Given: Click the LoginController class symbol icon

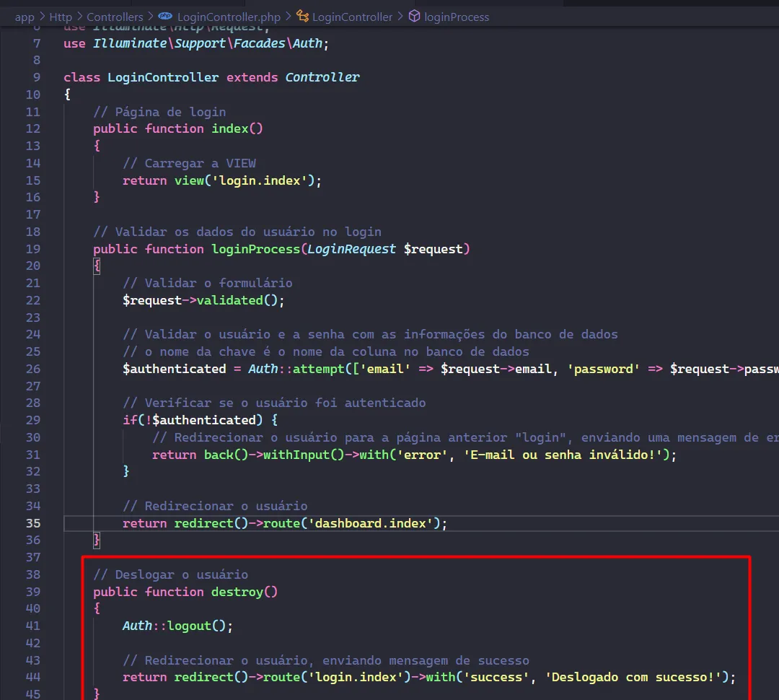Looking at the screenshot, I should pyautogui.click(x=303, y=16).
